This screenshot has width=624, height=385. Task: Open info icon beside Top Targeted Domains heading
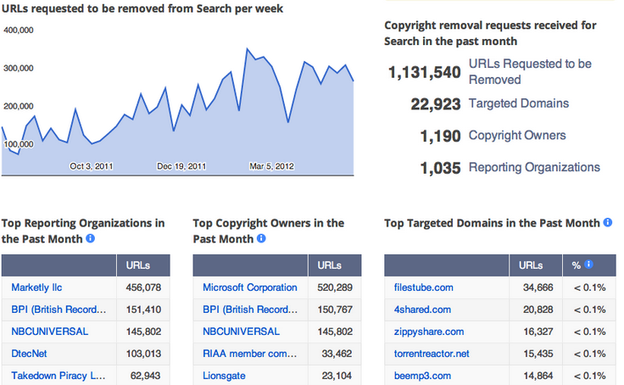[x=608, y=223]
